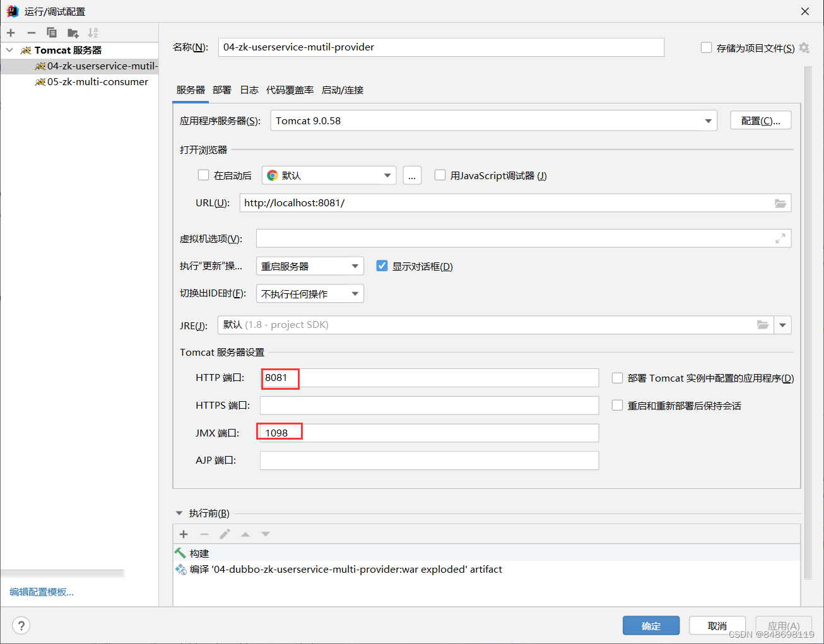824x644 pixels.
Task: Switch to the Deployment tab
Action: coord(222,90)
